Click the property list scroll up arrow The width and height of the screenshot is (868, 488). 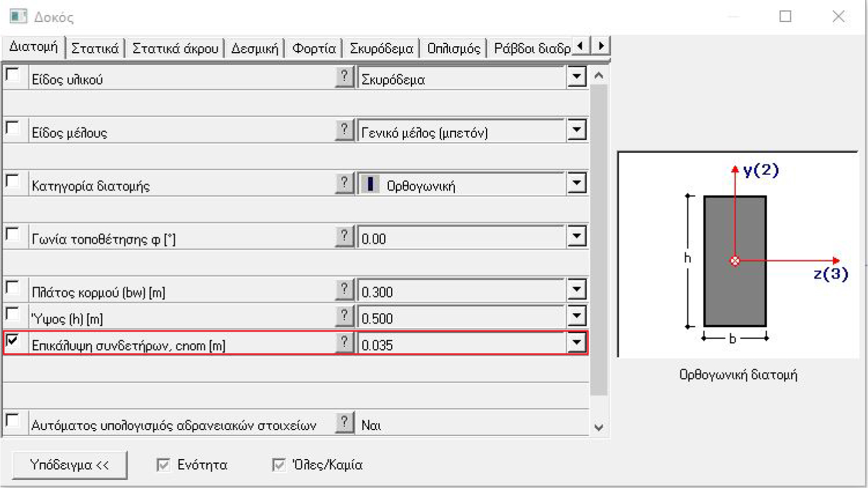[x=599, y=75]
